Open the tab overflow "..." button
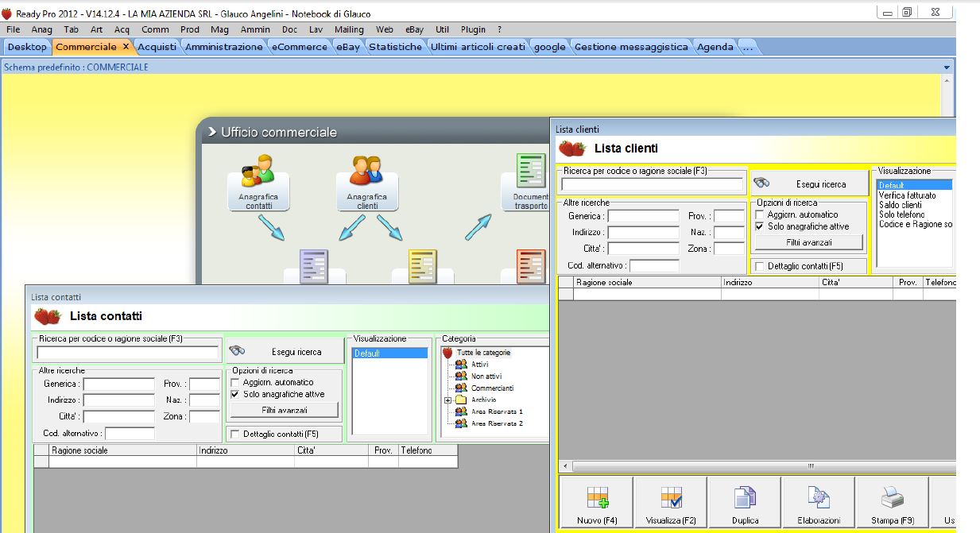Viewport: 980px width, 533px height. [x=747, y=47]
